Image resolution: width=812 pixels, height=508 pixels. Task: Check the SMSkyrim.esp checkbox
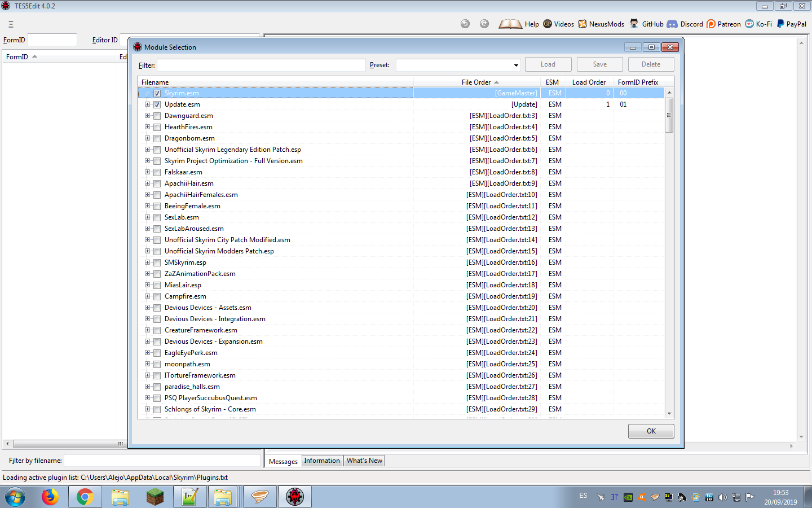coord(157,263)
